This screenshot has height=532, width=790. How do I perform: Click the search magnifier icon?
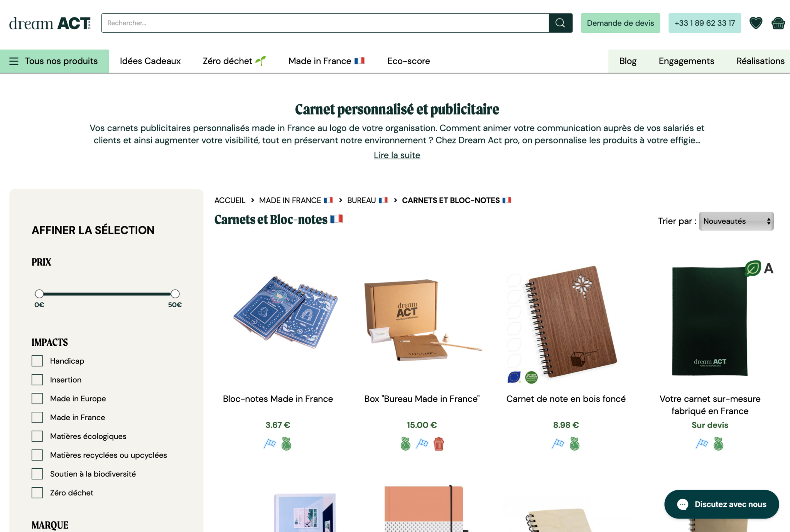point(560,23)
